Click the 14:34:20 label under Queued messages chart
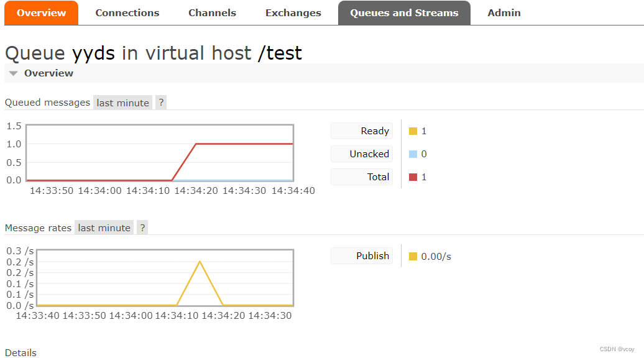The width and height of the screenshot is (644, 358). tap(196, 191)
